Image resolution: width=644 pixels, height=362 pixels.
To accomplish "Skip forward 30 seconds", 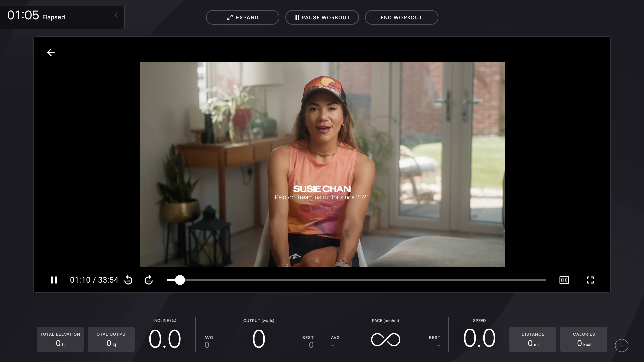I will [149, 280].
